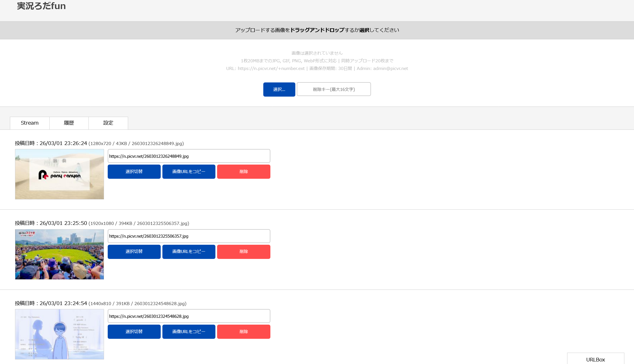Select the URL field ending 506357.jpg
Screen dimensions: 634x364
tap(189, 236)
